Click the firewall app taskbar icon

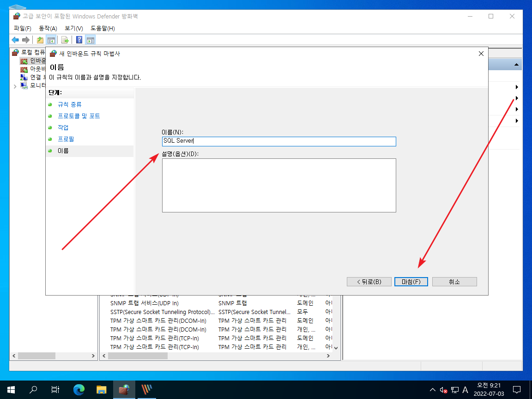pyautogui.click(x=124, y=389)
